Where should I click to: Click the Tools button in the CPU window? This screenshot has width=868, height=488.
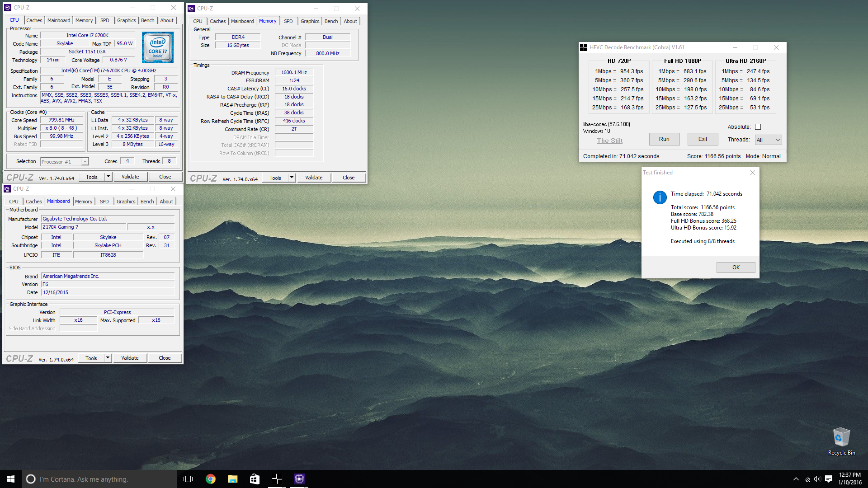pyautogui.click(x=92, y=177)
